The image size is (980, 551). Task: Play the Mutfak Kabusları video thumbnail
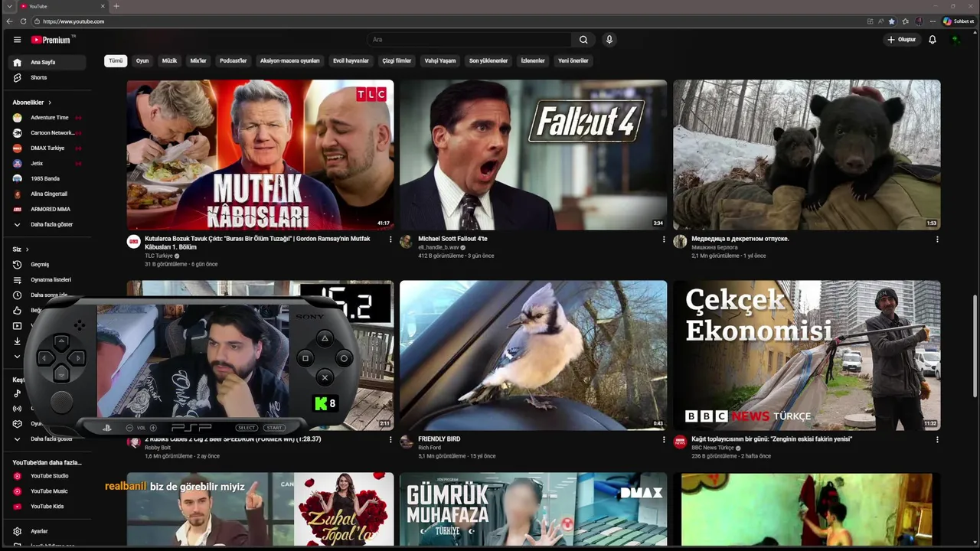[x=260, y=155]
